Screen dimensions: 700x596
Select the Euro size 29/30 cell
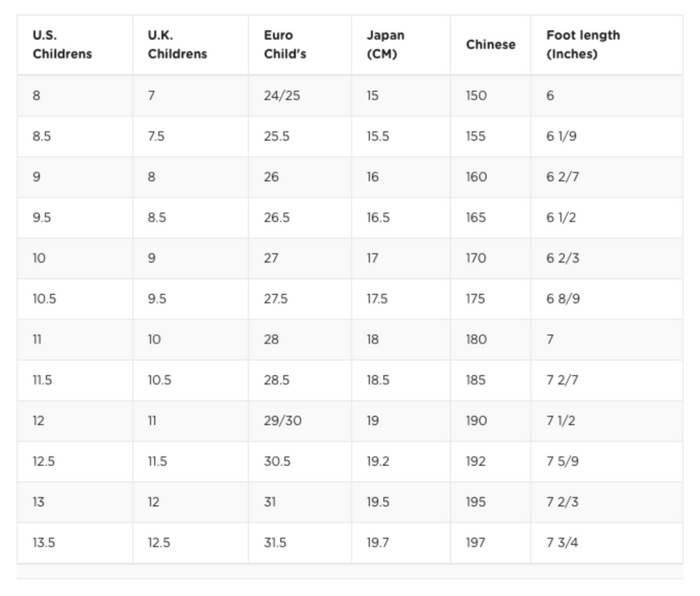coord(299,421)
